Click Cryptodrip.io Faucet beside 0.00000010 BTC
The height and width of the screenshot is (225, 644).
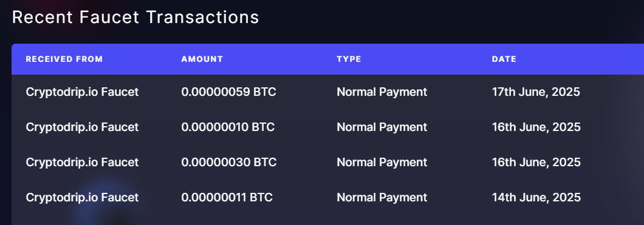pyautogui.click(x=82, y=127)
